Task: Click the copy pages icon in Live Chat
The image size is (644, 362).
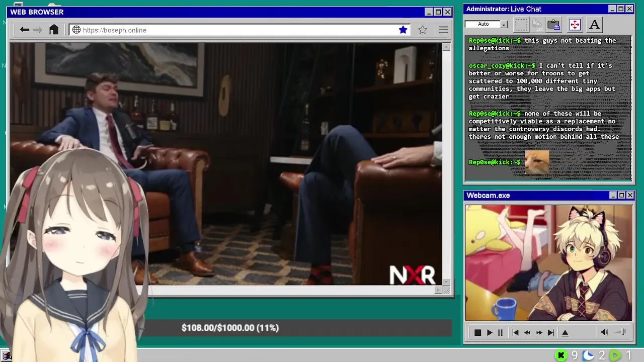Action: click(x=537, y=24)
